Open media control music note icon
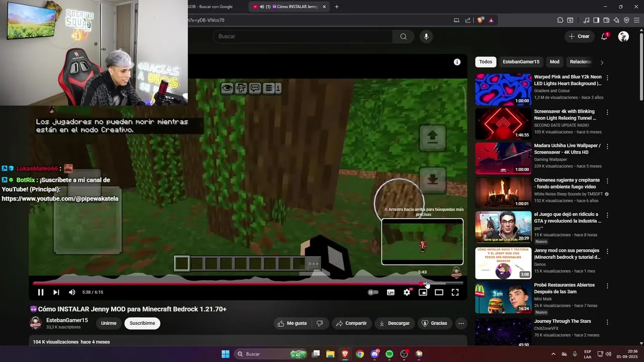644x362 pixels. coord(586,20)
